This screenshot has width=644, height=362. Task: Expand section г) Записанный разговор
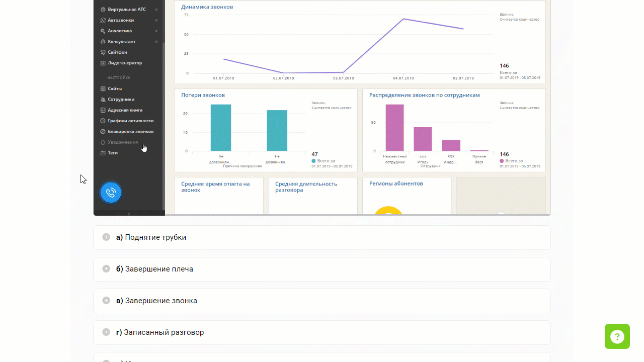click(322, 332)
